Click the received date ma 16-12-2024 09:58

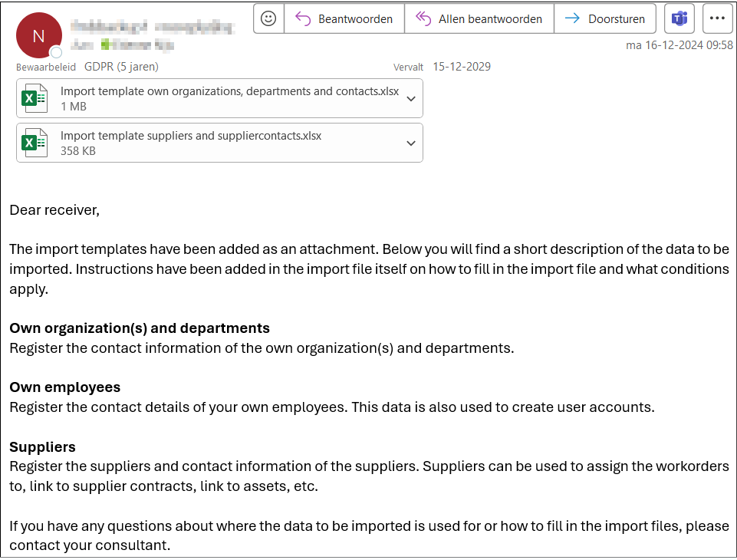(x=679, y=45)
